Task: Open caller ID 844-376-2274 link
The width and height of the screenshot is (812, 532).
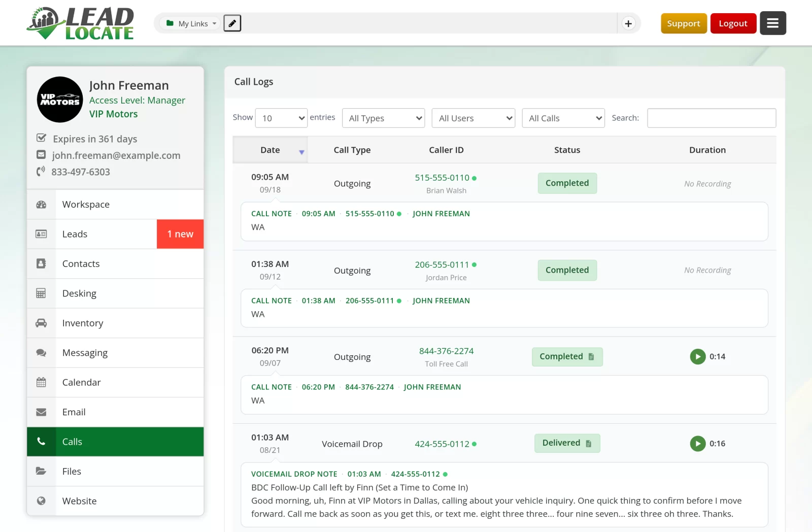Action: coord(447,351)
